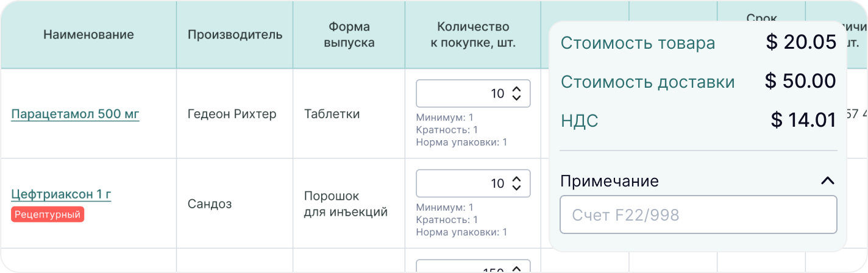Increase Цефтриаксон quantity with up arrow
Screen dimensions: 868x273
tap(516, 179)
